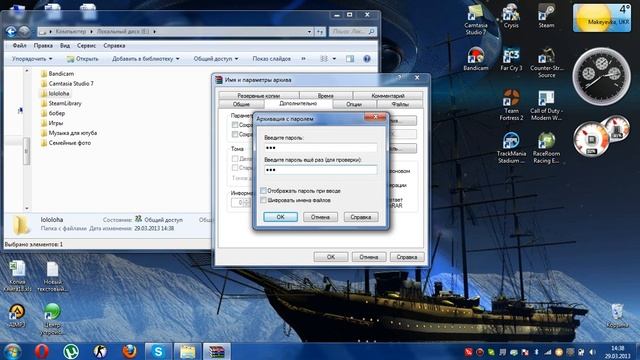This screenshot has width=640, height=360.
Task: Switch to the Time tab in archive dialog
Action: (x=325, y=96)
